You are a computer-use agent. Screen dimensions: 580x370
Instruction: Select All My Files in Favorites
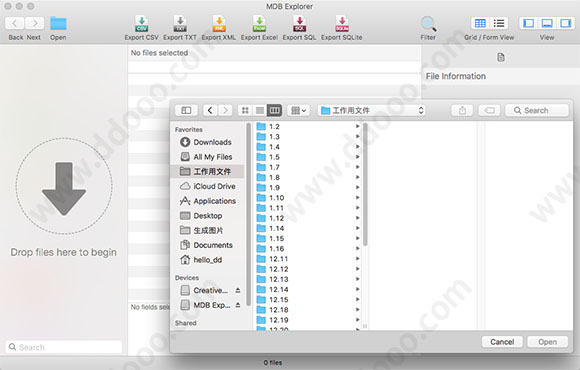point(208,157)
